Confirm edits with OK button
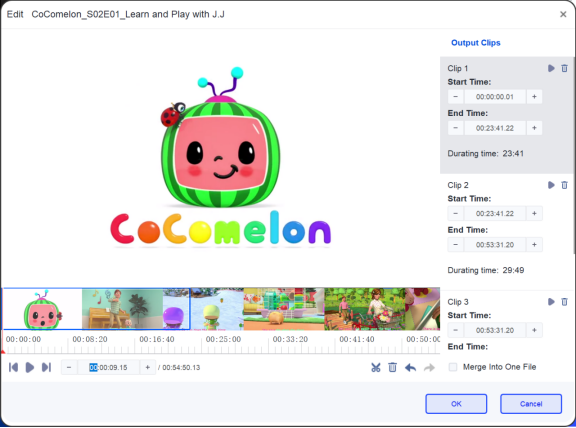 tap(456, 404)
